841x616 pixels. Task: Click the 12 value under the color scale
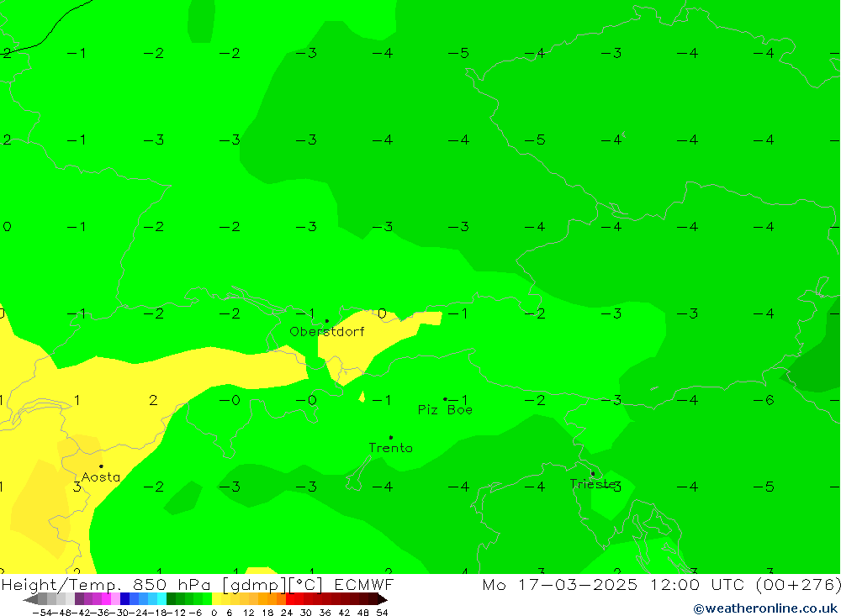tap(248, 613)
